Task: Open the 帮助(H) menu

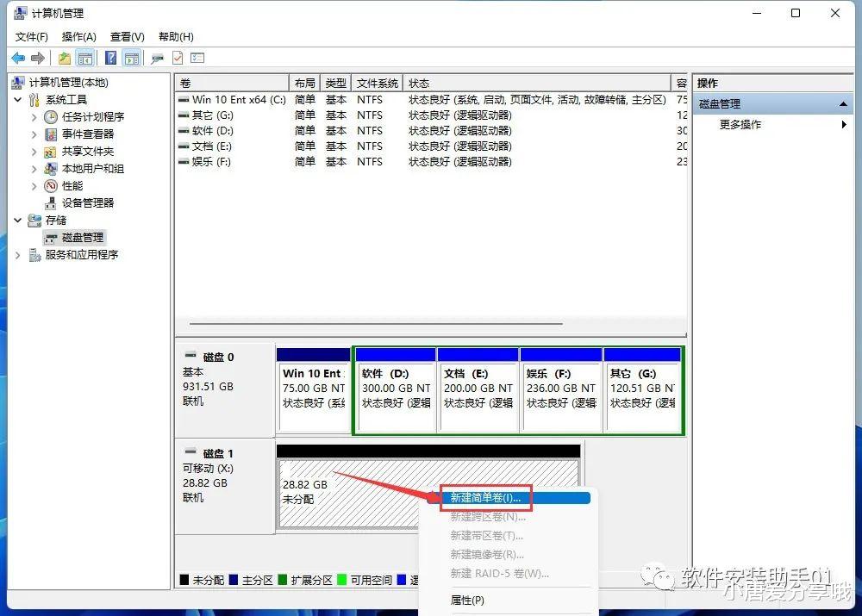Action: coord(176,37)
